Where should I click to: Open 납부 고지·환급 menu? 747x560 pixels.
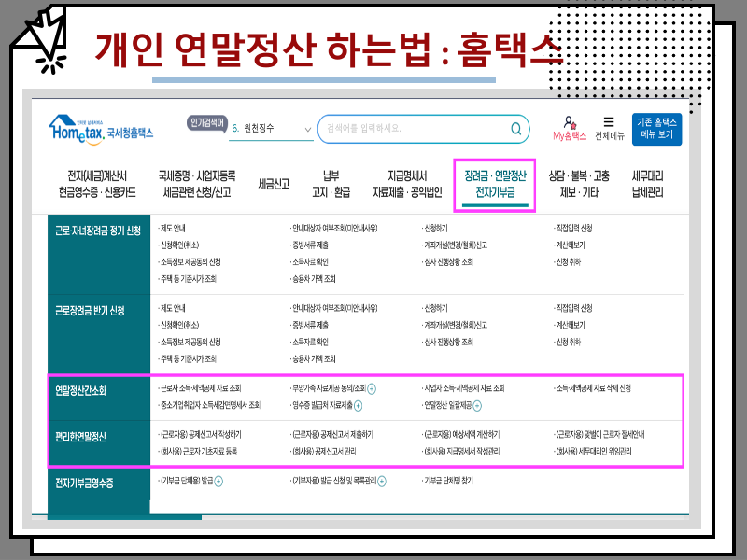331,184
